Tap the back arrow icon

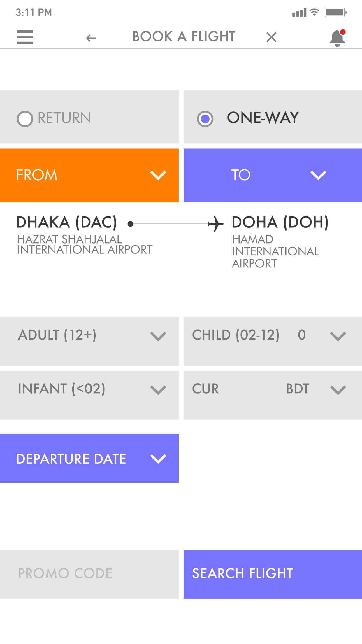click(x=91, y=38)
